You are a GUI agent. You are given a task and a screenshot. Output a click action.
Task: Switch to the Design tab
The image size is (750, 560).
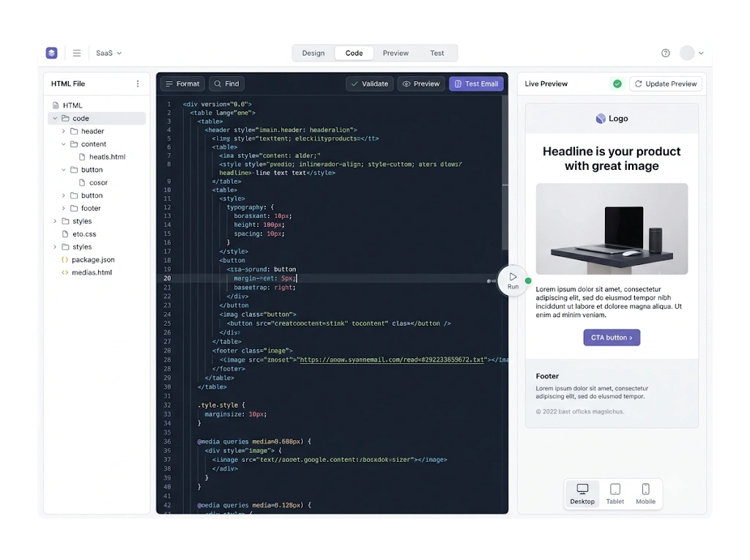pos(313,53)
